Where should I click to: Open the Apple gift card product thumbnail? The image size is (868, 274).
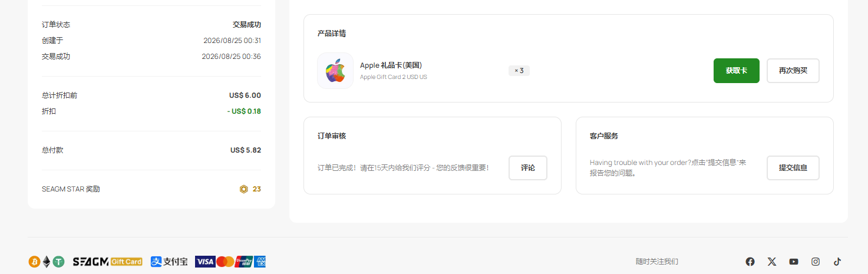pyautogui.click(x=335, y=71)
